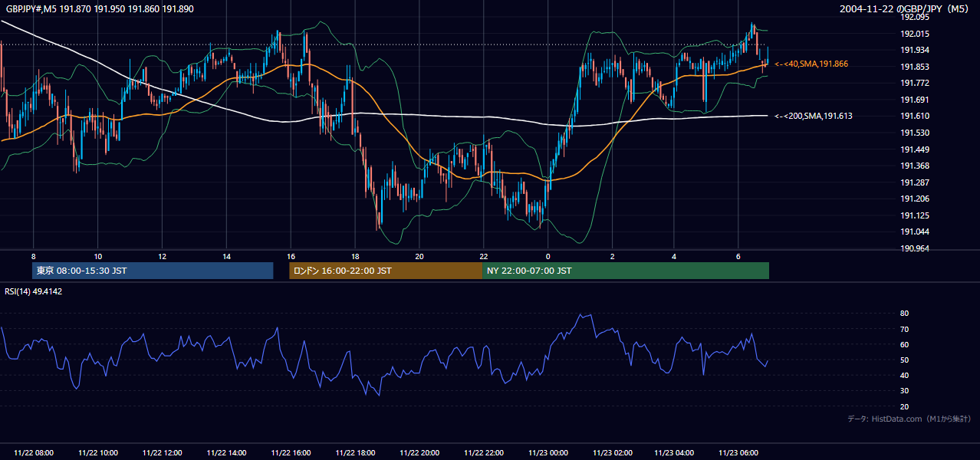Click the RSI scale level 40
The height and width of the screenshot is (460, 980).
(905, 375)
